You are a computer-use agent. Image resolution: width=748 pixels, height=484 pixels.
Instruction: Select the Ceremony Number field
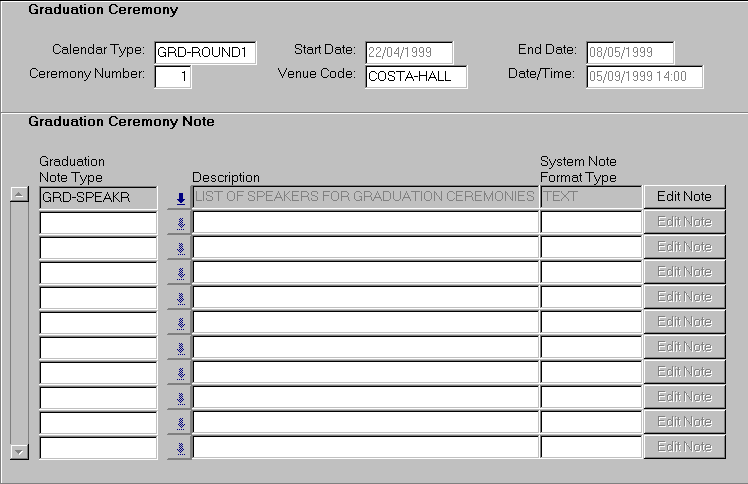(173, 77)
